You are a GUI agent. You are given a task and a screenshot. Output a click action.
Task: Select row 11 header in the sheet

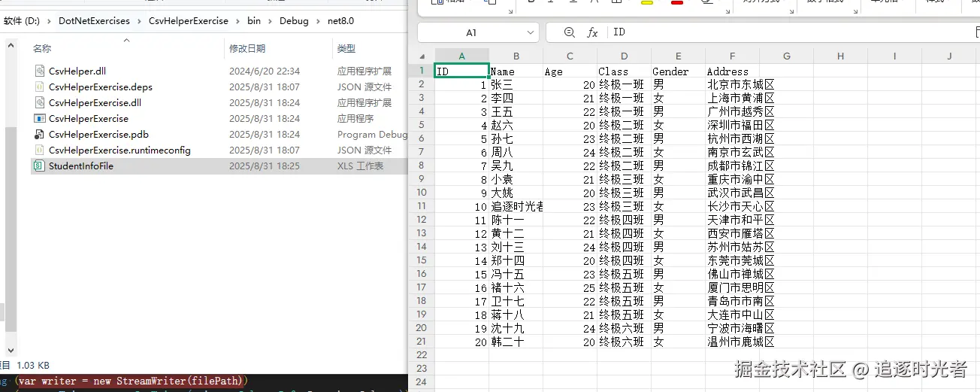[x=422, y=206]
